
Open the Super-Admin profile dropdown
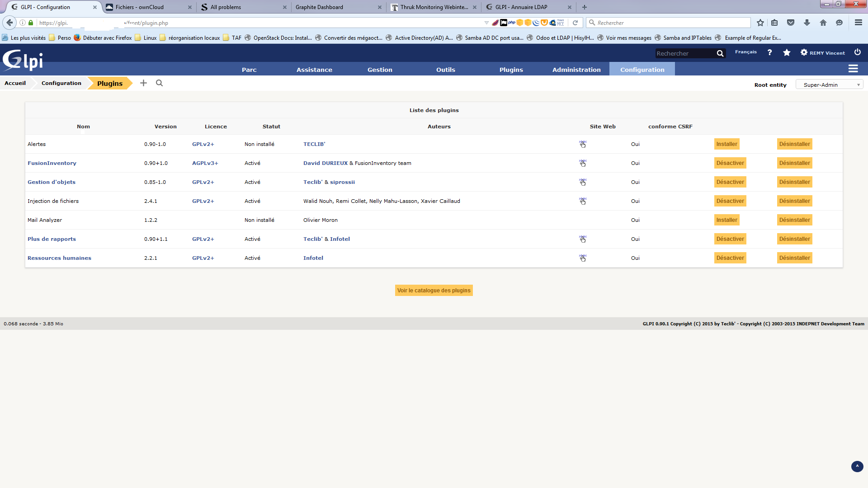tap(830, 84)
